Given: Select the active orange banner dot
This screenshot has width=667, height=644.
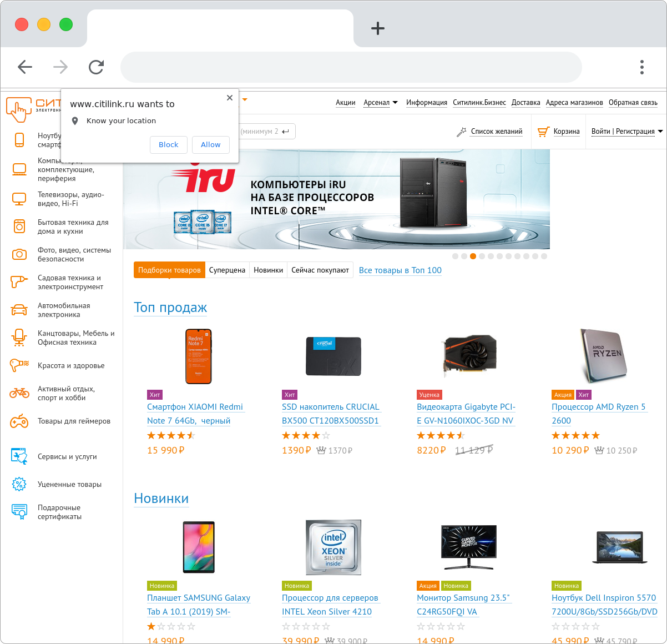Looking at the screenshot, I should click(x=473, y=256).
